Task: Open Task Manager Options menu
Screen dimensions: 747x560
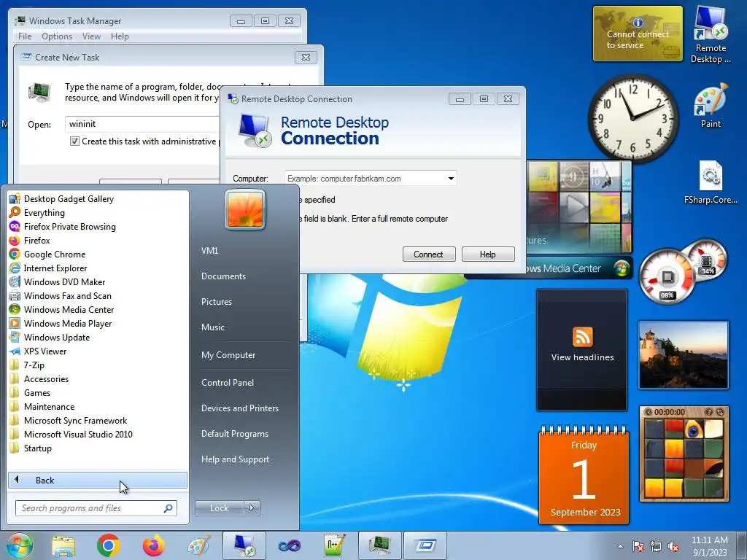Action: point(57,36)
